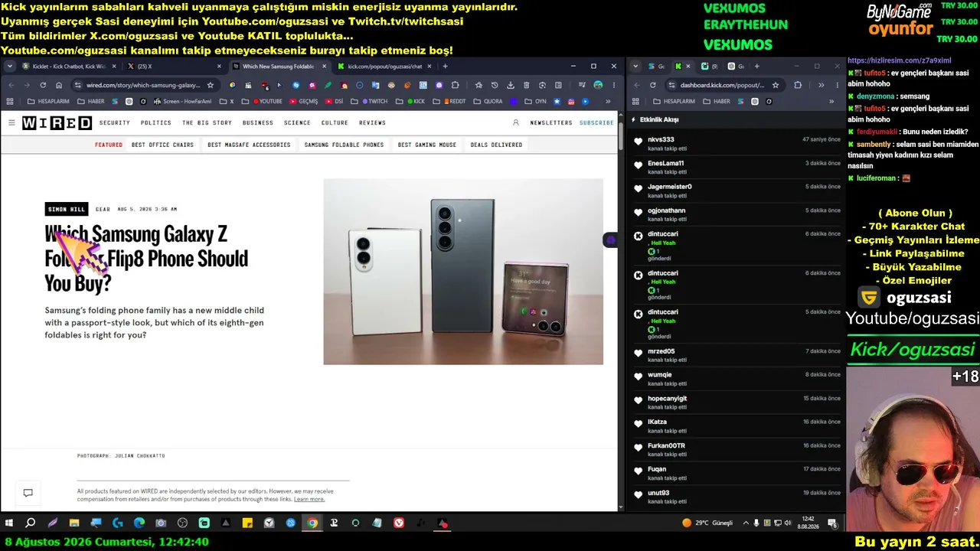Open Microsoft Edge from the taskbar
980x551 pixels.
click(x=139, y=523)
